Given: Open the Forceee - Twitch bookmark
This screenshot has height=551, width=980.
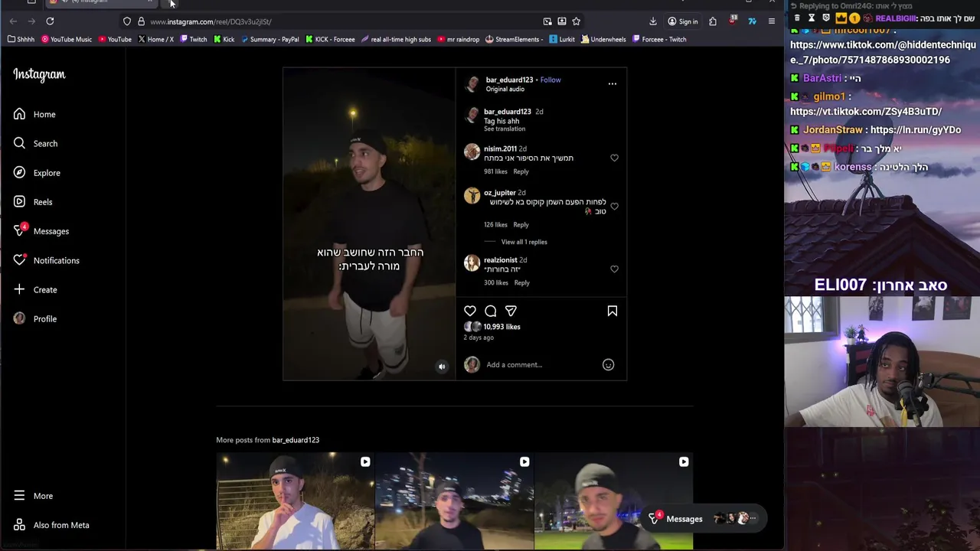Looking at the screenshot, I should [x=659, y=39].
